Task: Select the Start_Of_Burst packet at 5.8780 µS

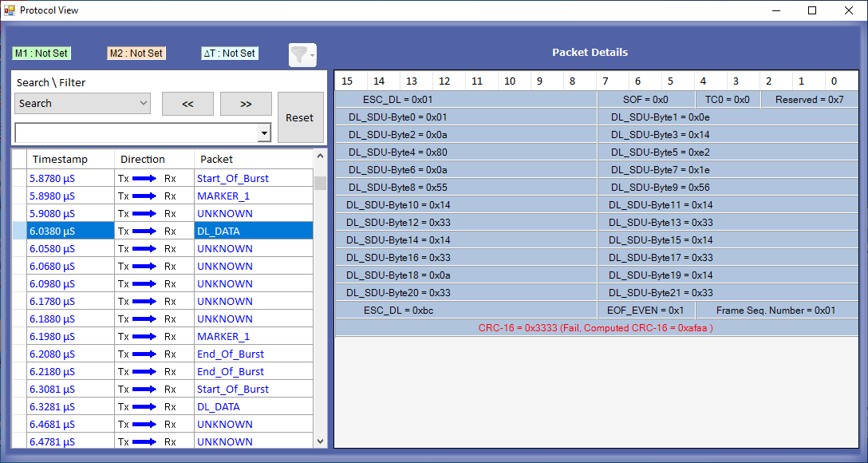Action: tap(232, 178)
